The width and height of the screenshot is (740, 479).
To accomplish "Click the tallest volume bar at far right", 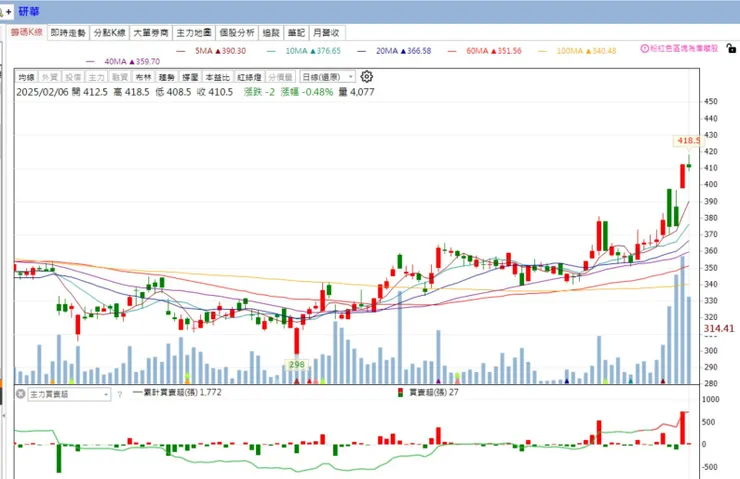I will pyautogui.click(x=682, y=320).
